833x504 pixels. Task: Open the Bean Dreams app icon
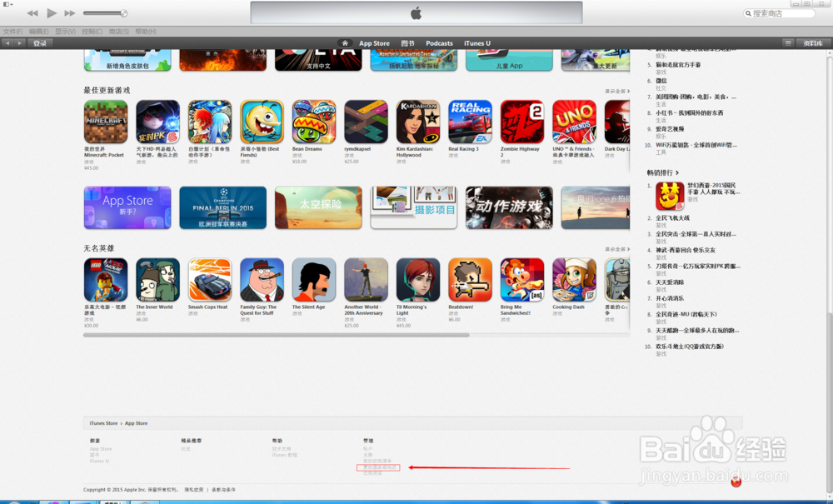click(x=314, y=122)
